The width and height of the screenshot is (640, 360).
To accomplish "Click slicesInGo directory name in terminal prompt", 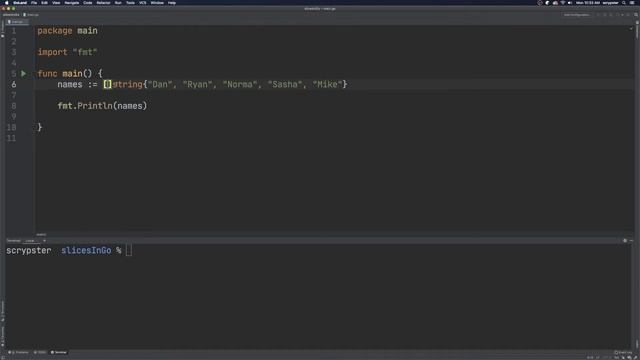I will pyautogui.click(x=86, y=251).
